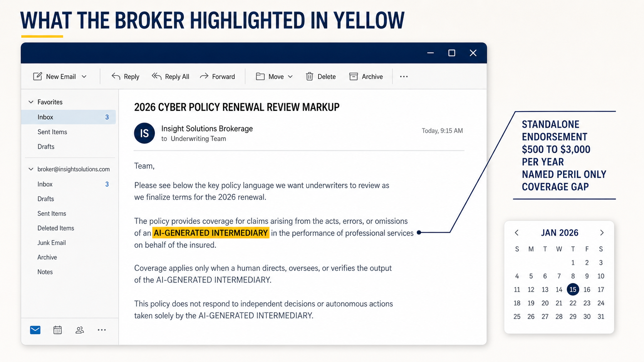
Task: Select January 10 in the calendar
Action: tap(601, 276)
